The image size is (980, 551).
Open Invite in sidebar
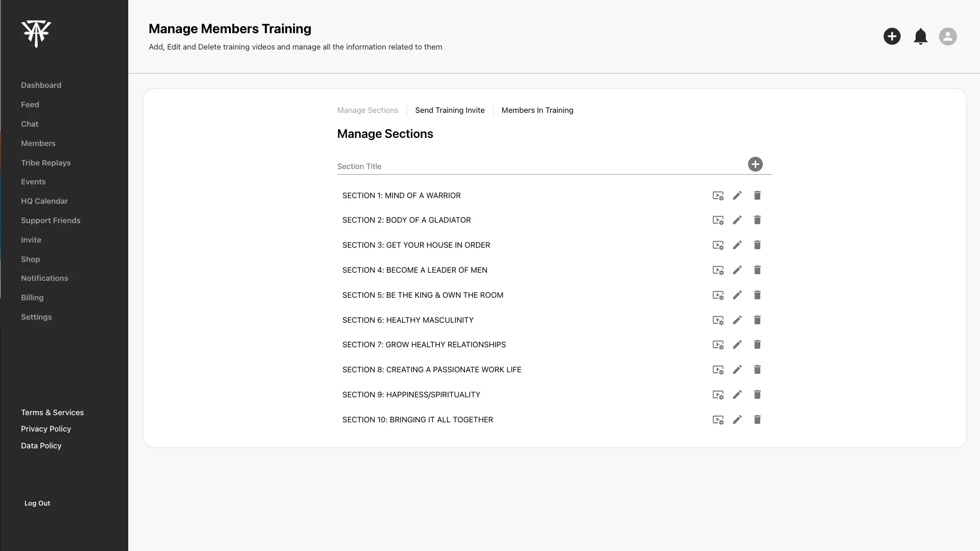pos(31,240)
